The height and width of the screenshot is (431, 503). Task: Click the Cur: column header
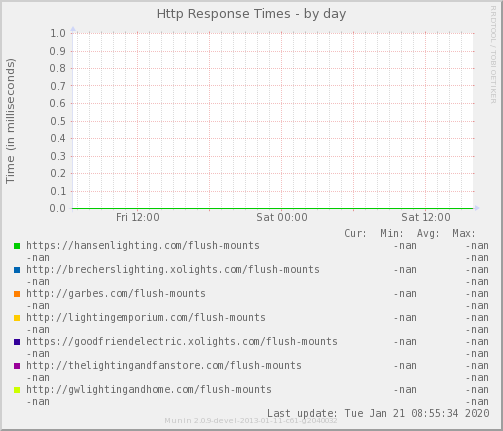(355, 233)
